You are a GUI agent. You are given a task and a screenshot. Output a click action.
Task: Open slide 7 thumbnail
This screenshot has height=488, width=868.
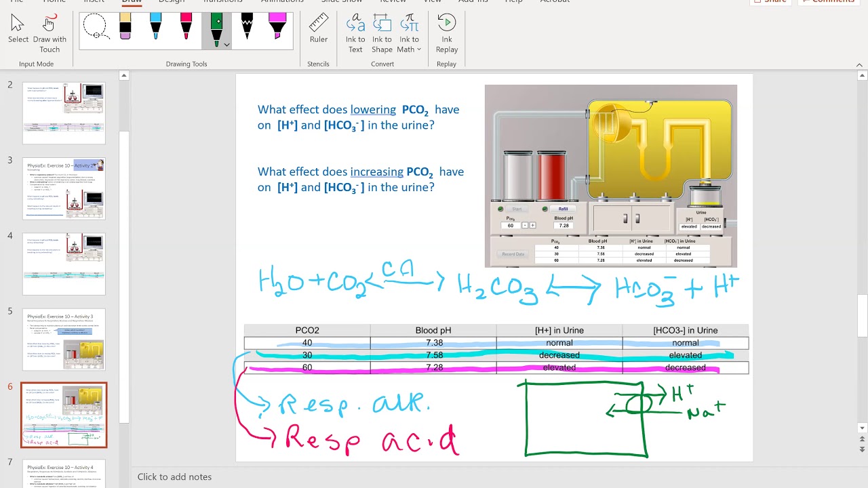(x=64, y=473)
